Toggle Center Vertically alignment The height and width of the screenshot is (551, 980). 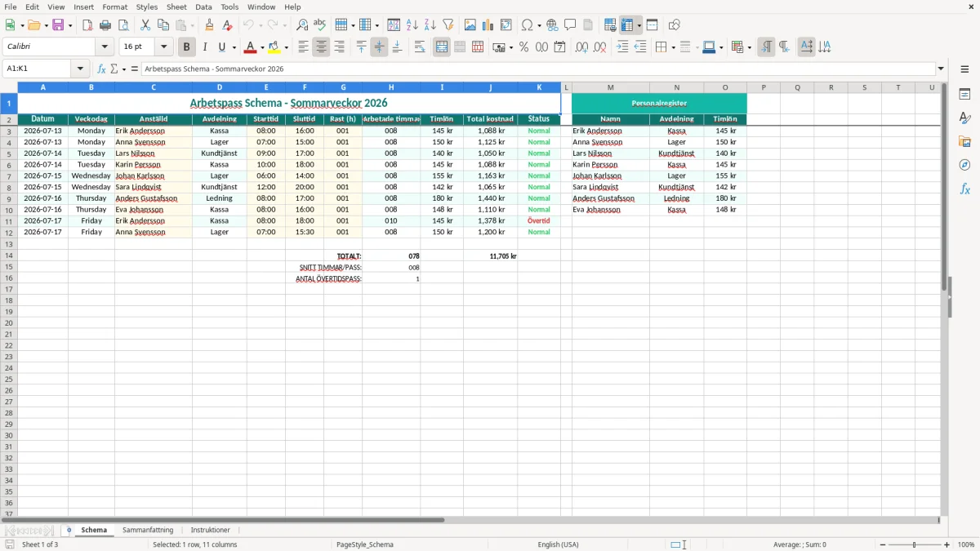pos(379,47)
